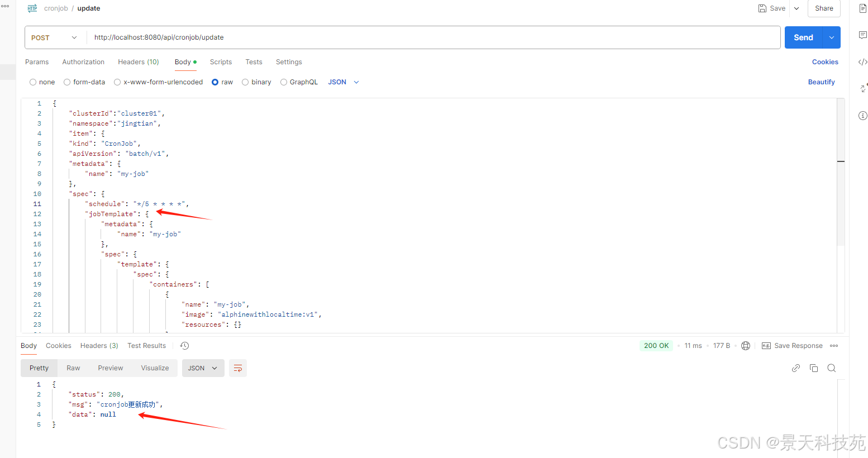868x458 pixels.
Task: Open the request info icon in right sidebar
Action: [862, 116]
